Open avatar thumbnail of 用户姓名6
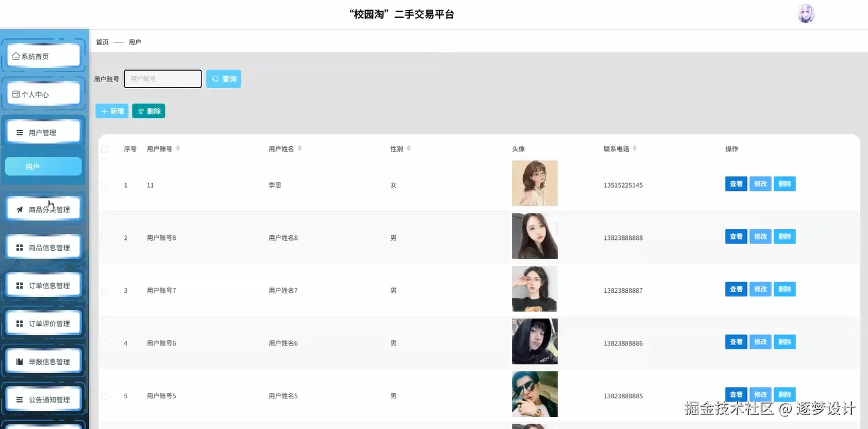 (535, 341)
